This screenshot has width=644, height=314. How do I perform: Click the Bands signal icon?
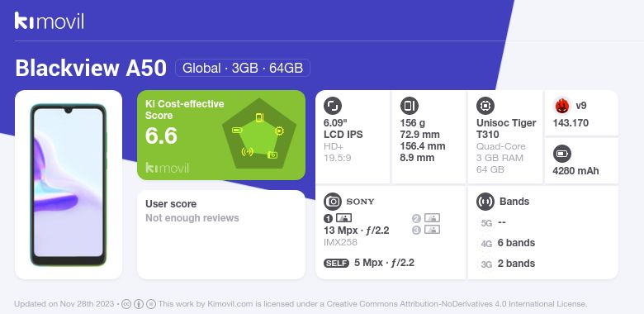pos(485,202)
